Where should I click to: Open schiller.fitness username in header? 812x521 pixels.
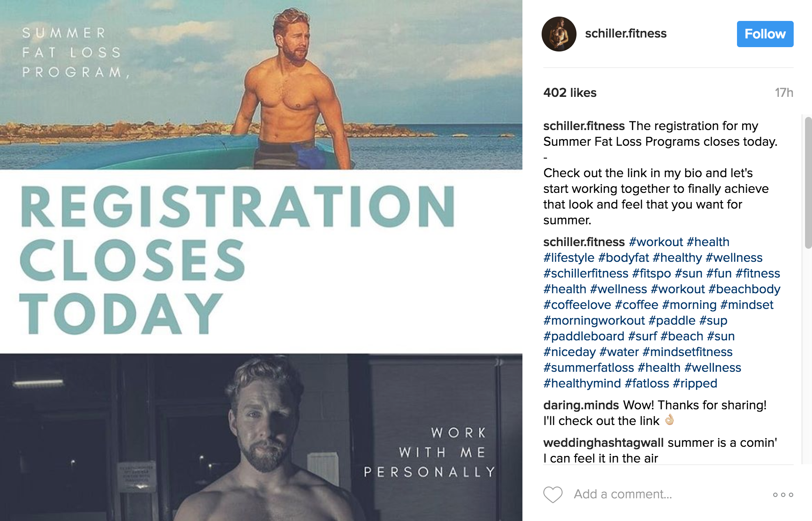[x=625, y=34]
